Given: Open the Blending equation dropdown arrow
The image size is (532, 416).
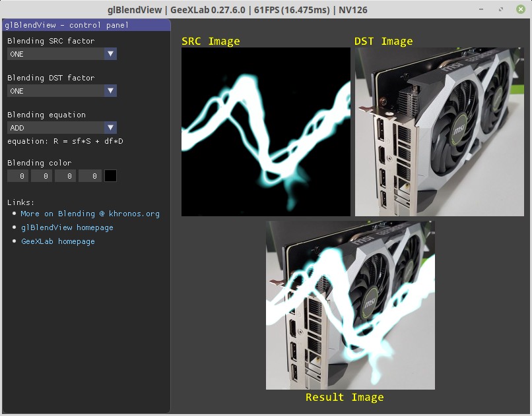Looking at the screenshot, I should pyautogui.click(x=110, y=128).
